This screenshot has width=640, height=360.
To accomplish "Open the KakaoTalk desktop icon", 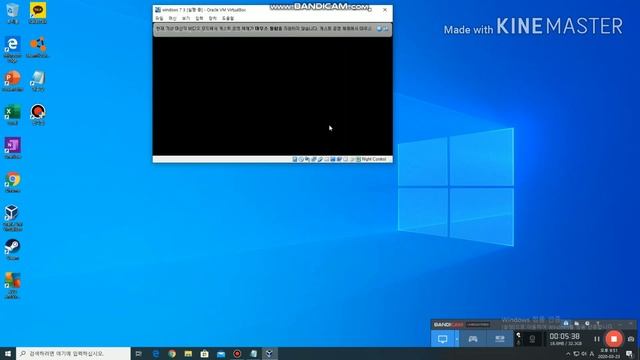I will coord(38,13).
